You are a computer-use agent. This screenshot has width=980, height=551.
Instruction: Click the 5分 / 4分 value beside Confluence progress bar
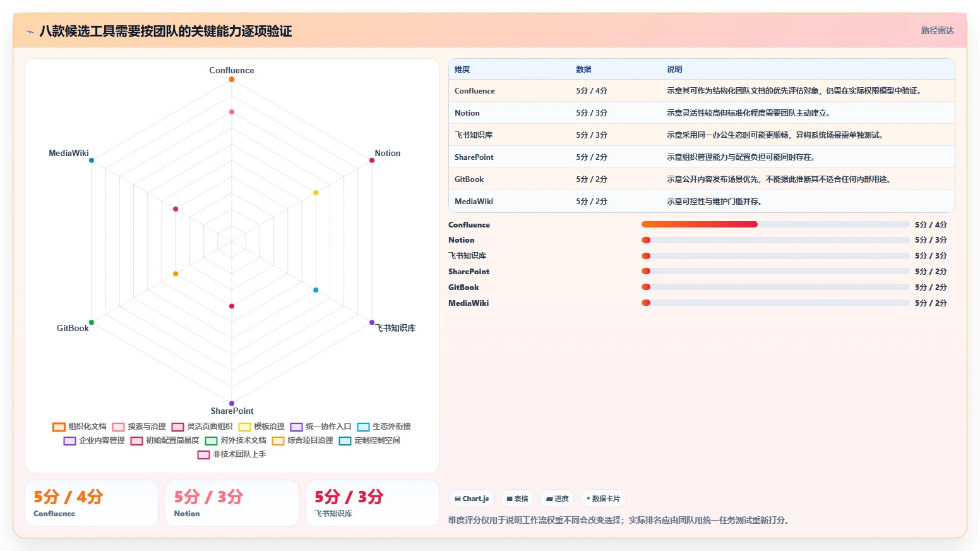[x=931, y=225]
